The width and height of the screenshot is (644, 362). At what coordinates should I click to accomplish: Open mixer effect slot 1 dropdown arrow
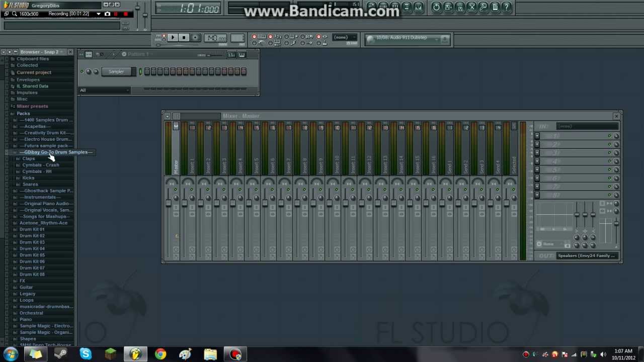click(537, 136)
